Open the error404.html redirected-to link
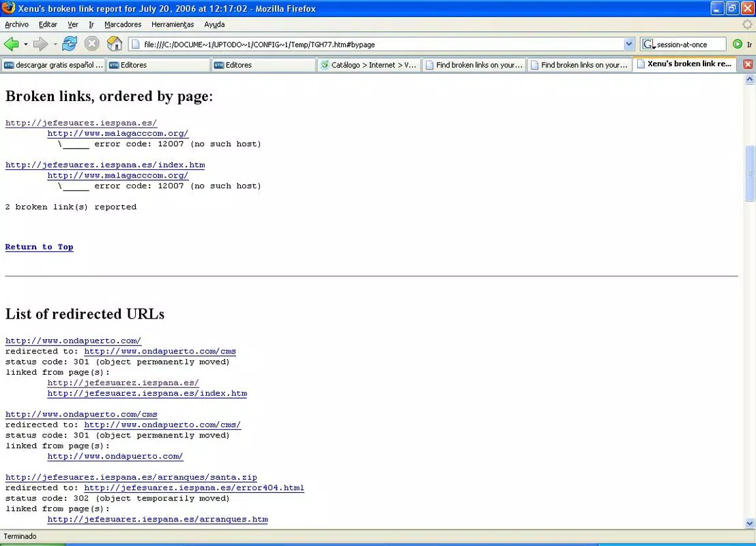The height and width of the screenshot is (546, 756). pyautogui.click(x=194, y=488)
